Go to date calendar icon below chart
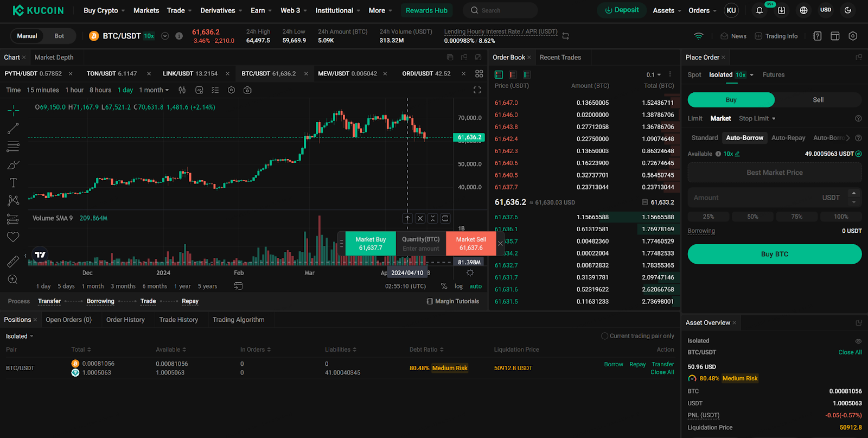 coord(238,286)
